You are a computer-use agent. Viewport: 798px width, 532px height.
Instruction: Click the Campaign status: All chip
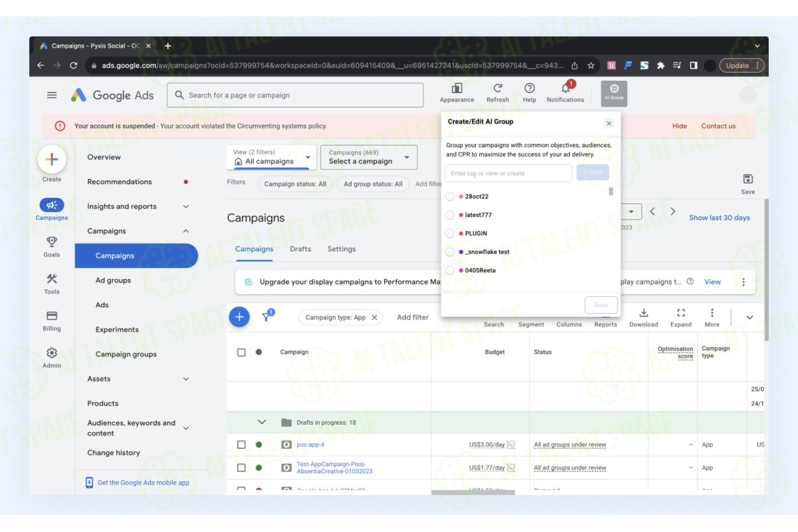(295, 184)
